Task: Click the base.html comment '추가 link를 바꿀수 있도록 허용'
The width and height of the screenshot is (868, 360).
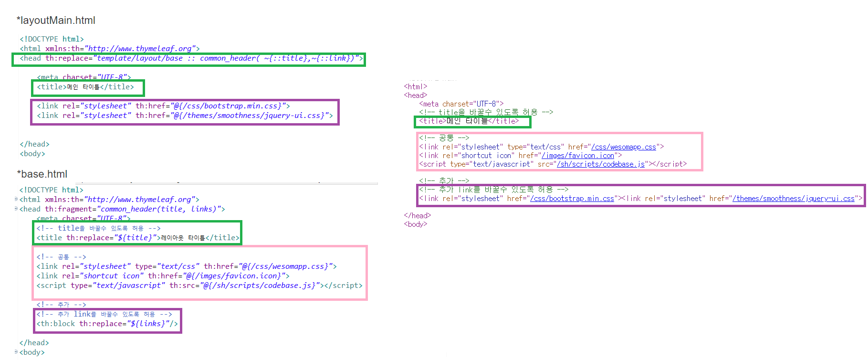Action: pyautogui.click(x=104, y=314)
